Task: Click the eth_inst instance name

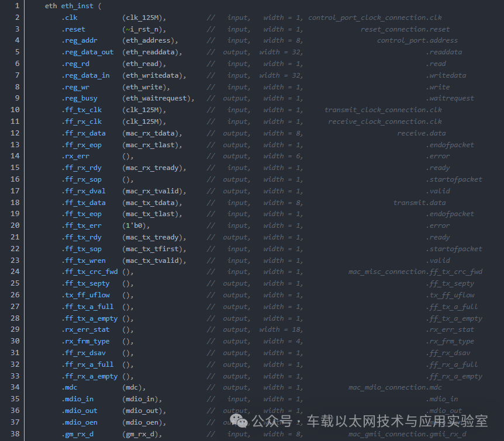Action: (77, 6)
